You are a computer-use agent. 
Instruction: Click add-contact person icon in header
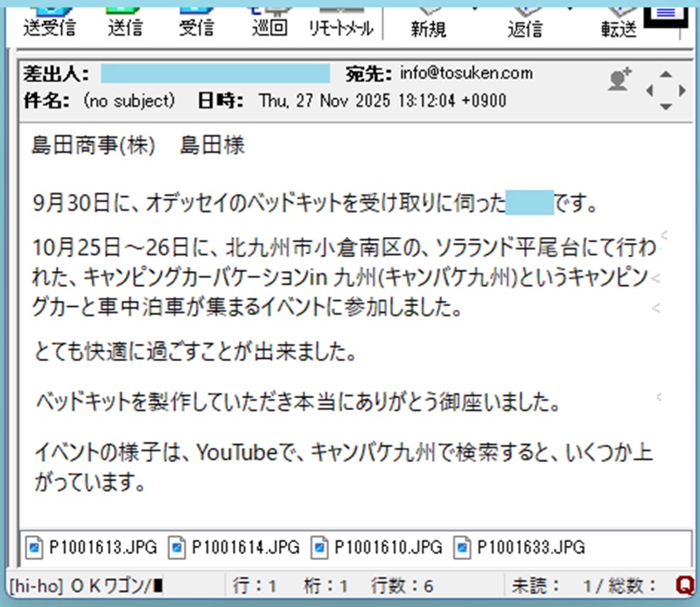point(619,80)
